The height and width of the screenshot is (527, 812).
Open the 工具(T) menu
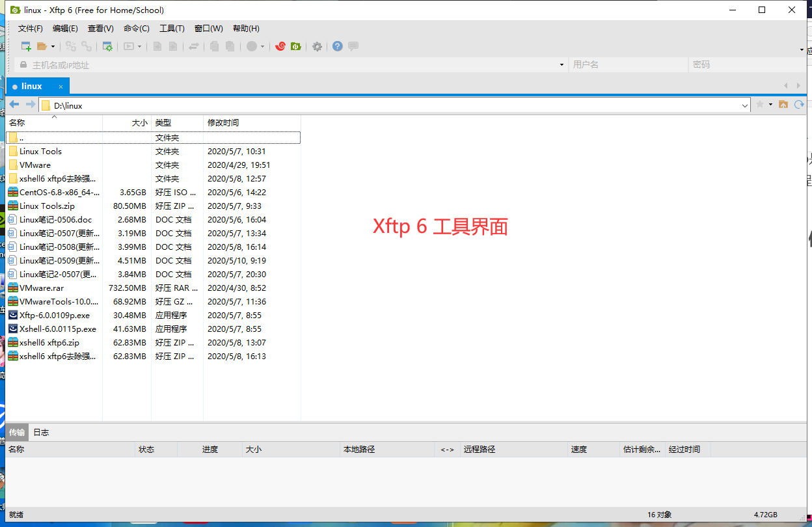(x=172, y=29)
